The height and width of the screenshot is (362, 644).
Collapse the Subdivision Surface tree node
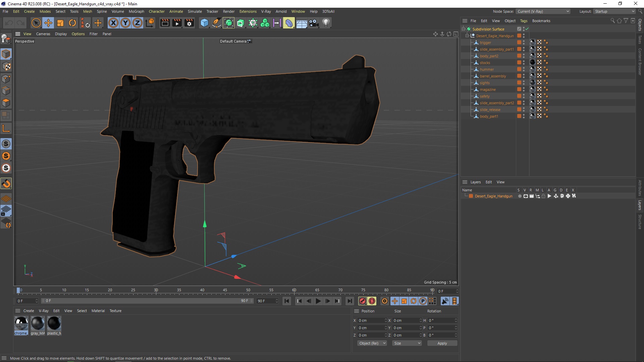[x=464, y=29]
